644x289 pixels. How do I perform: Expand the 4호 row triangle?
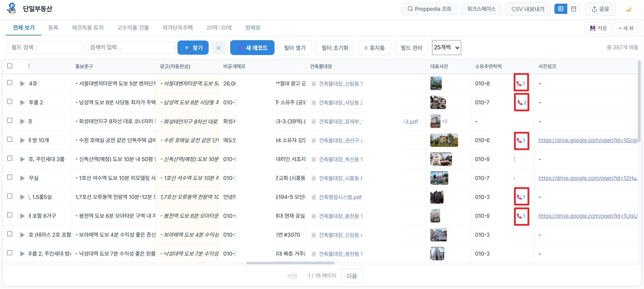click(22, 83)
